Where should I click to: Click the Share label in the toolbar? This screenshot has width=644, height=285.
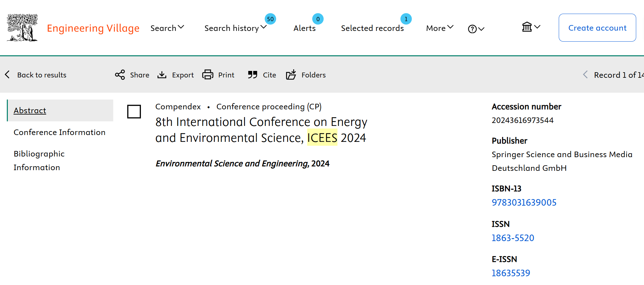tap(140, 75)
